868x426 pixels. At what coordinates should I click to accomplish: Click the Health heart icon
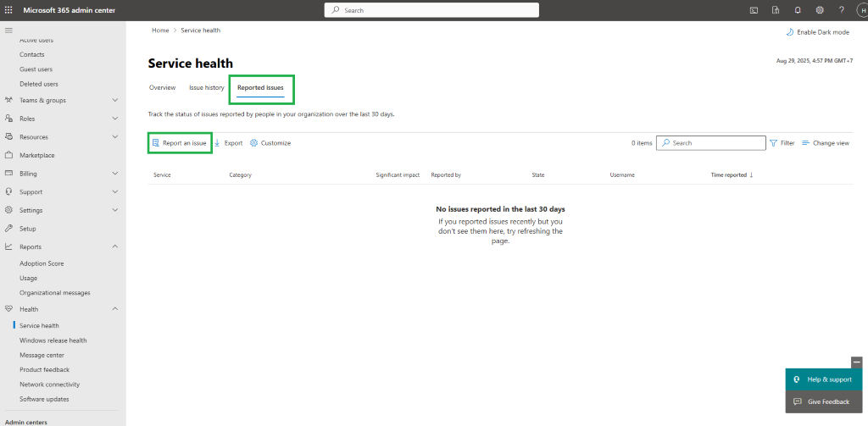click(x=8, y=309)
